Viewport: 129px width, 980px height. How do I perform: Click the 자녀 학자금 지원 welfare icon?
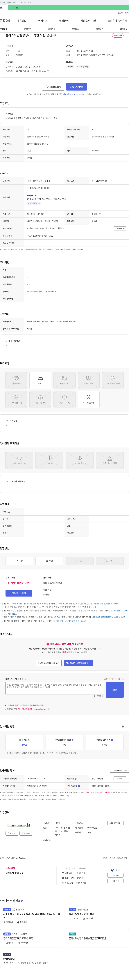pyautogui.click(x=113, y=380)
